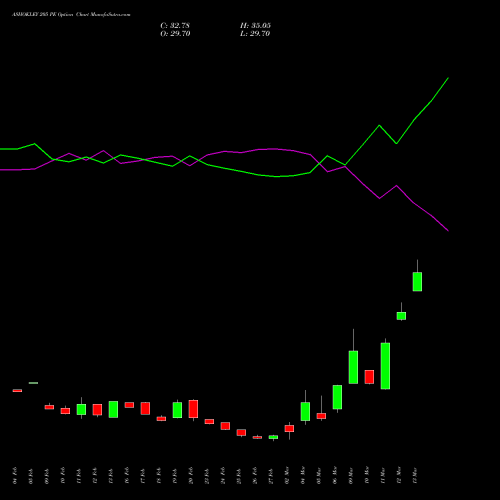Select the red candlestick for 10 Mar
This screenshot has width=500, height=500.
[x=369, y=377]
